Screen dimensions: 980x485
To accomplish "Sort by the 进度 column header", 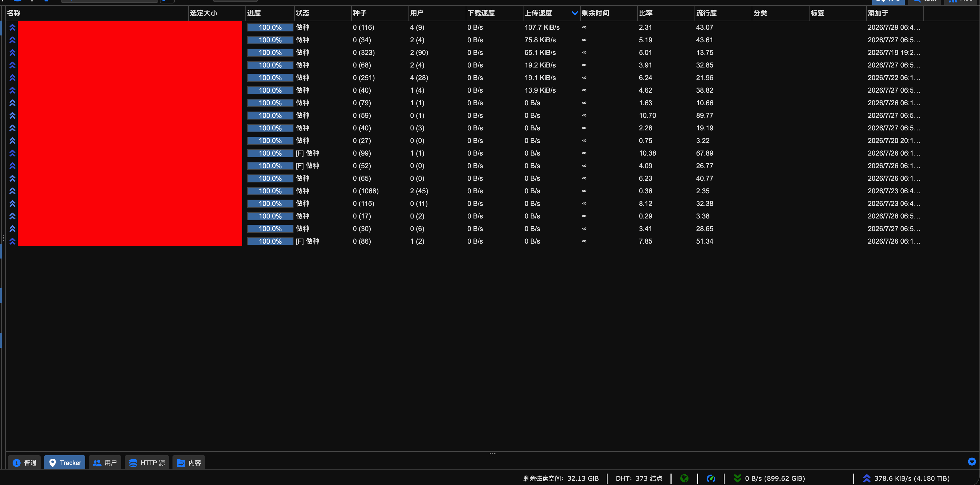I will pyautogui.click(x=270, y=13).
